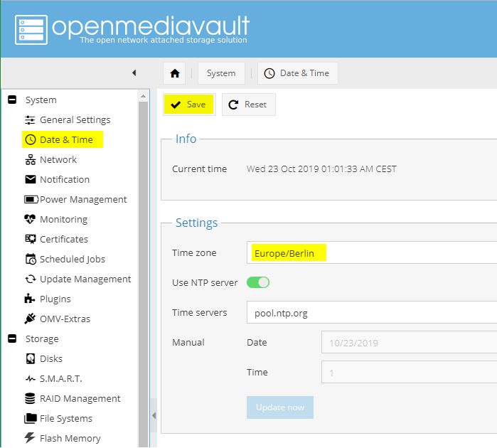This screenshot has width=497, height=448.
Task: Click the Update now button
Action: [280, 407]
